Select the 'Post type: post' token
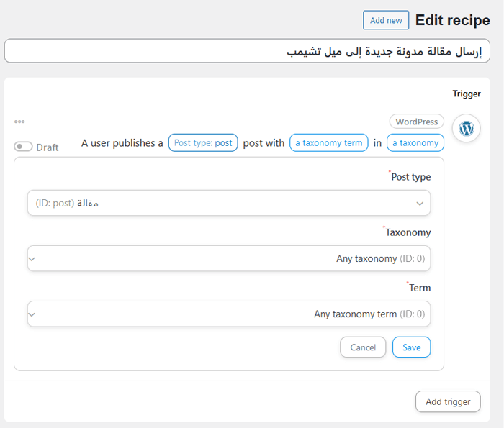Screen dimensions: 504x428 coord(203,143)
